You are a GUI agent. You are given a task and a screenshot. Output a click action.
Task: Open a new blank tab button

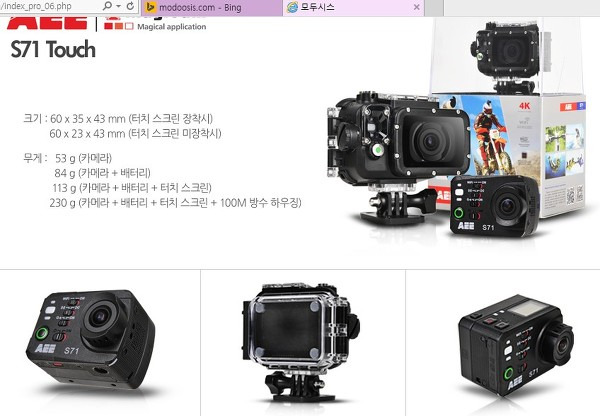[434, 8]
